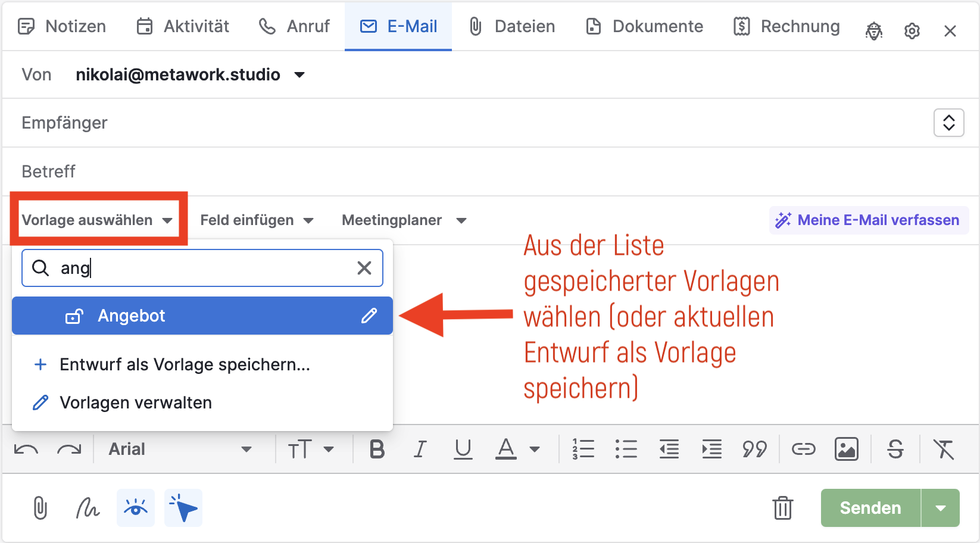980x543 pixels.
Task: Insert a bulleted list
Action: pos(626,450)
